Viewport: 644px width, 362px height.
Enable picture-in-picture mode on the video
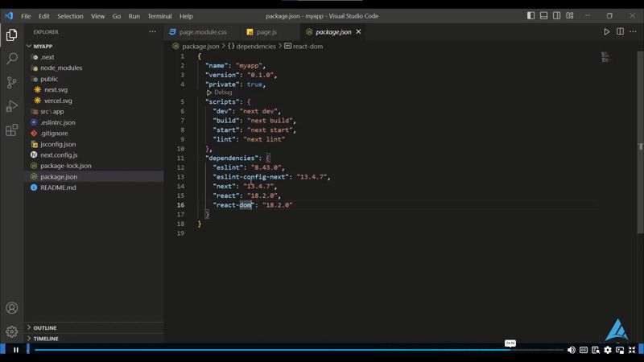point(620,350)
